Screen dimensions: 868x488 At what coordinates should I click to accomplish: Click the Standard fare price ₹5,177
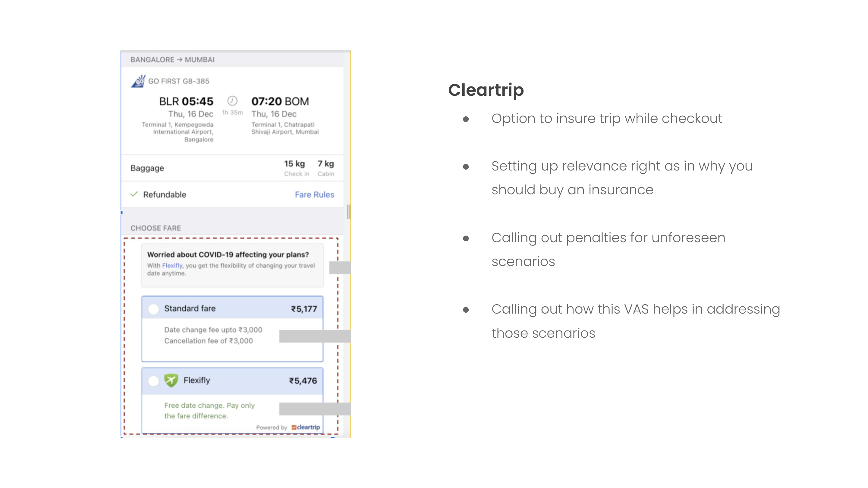pyautogui.click(x=304, y=309)
